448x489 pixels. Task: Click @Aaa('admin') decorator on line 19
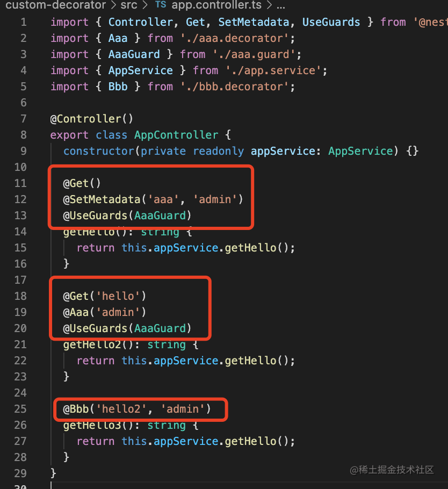(x=104, y=312)
